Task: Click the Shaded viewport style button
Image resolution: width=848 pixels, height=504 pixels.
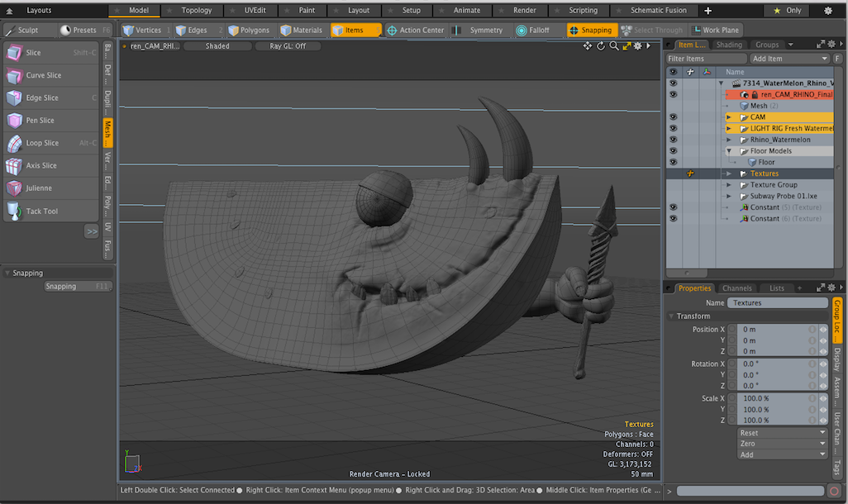Action: 217,46
